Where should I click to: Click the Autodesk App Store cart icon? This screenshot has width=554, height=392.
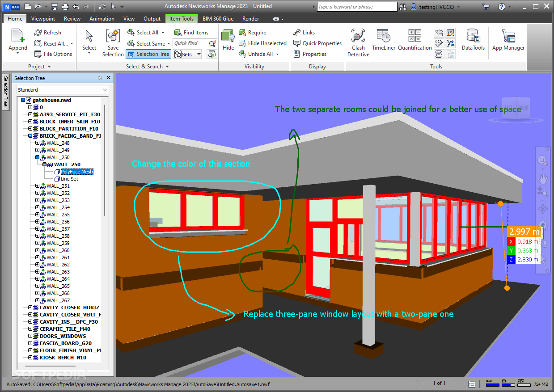486,7
